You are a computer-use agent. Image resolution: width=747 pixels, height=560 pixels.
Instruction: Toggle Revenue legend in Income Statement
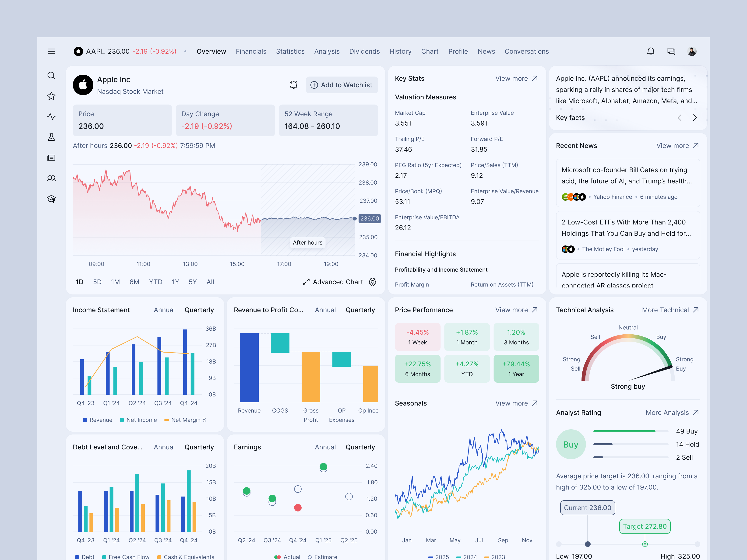coord(98,420)
